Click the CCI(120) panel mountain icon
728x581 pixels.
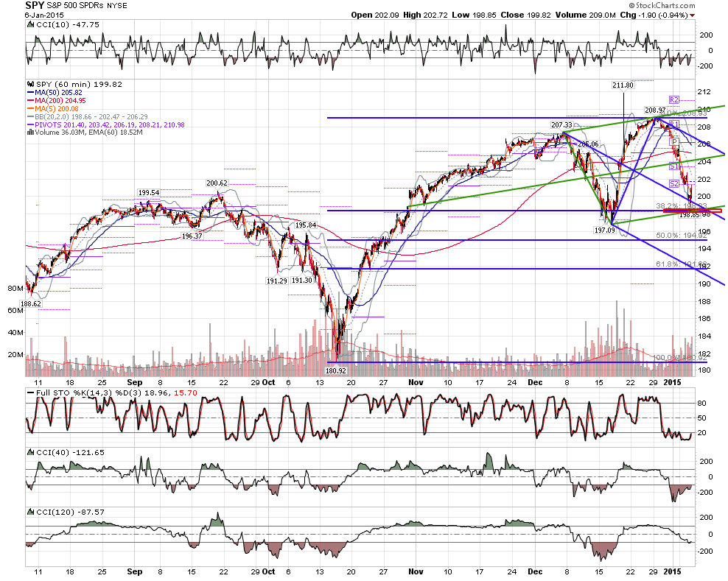31,512
